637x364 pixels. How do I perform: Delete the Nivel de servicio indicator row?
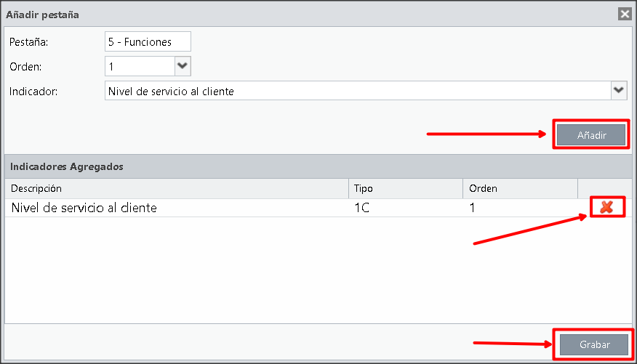pos(606,207)
